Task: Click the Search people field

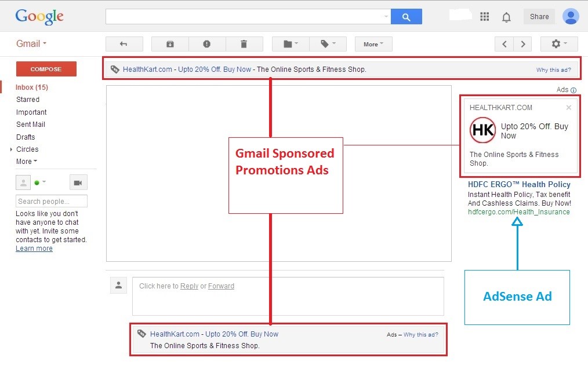Action: click(x=52, y=201)
